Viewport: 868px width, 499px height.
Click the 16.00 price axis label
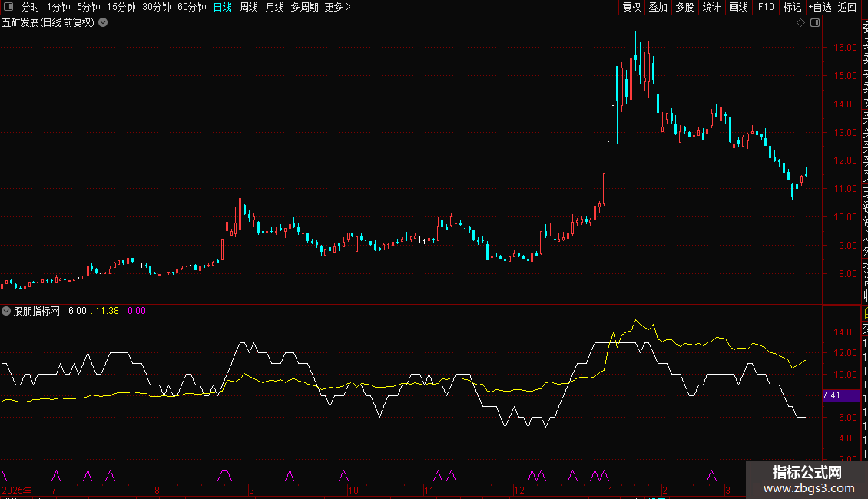click(845, 48)
